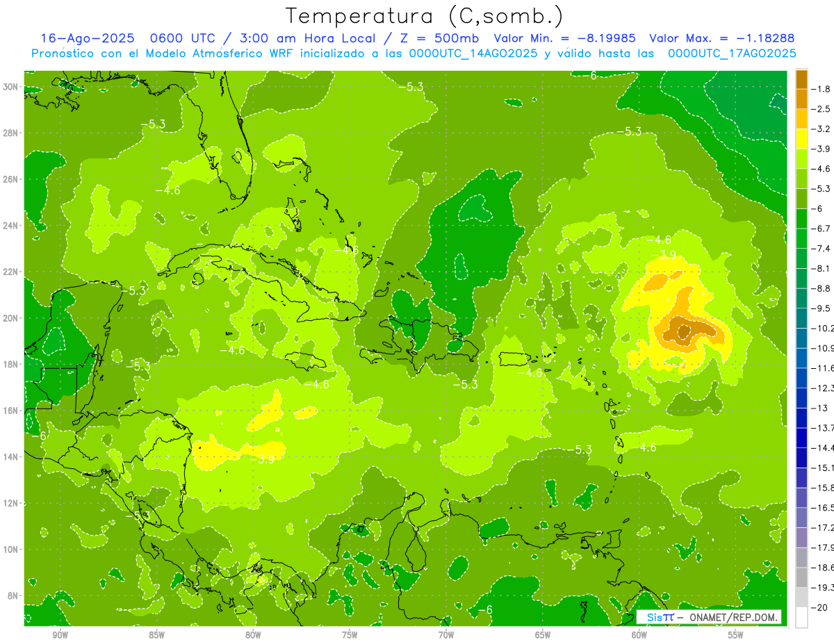The image size is (834, 644).
Task: Click the '65W' longitude axis label
Action: tap(543, 636)
